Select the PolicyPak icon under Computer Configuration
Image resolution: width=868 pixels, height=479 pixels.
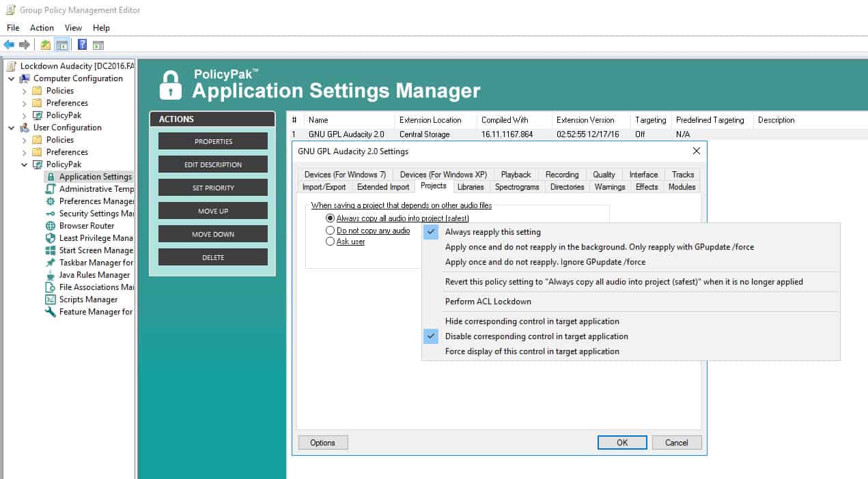[37, 115]
